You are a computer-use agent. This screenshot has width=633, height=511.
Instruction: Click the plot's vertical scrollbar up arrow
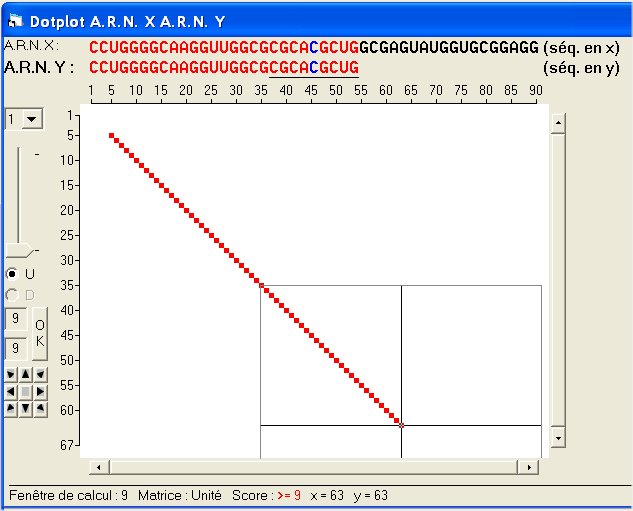pos(558,122)
